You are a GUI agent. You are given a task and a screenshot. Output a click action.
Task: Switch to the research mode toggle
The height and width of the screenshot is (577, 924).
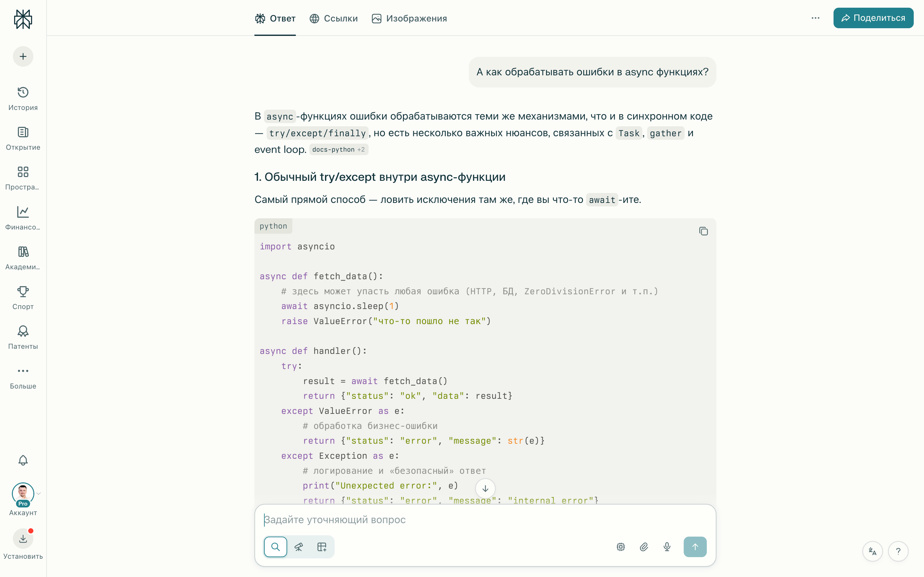299,547
